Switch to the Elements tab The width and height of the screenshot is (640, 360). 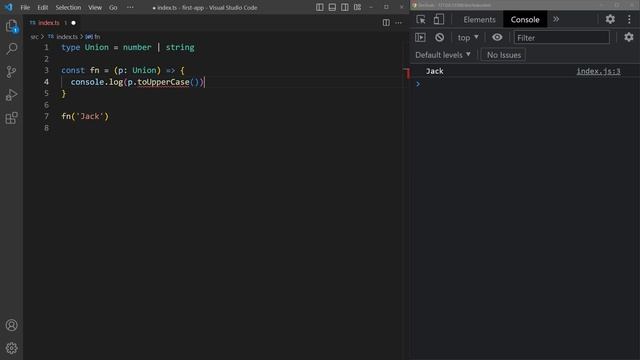coord(479,20)
